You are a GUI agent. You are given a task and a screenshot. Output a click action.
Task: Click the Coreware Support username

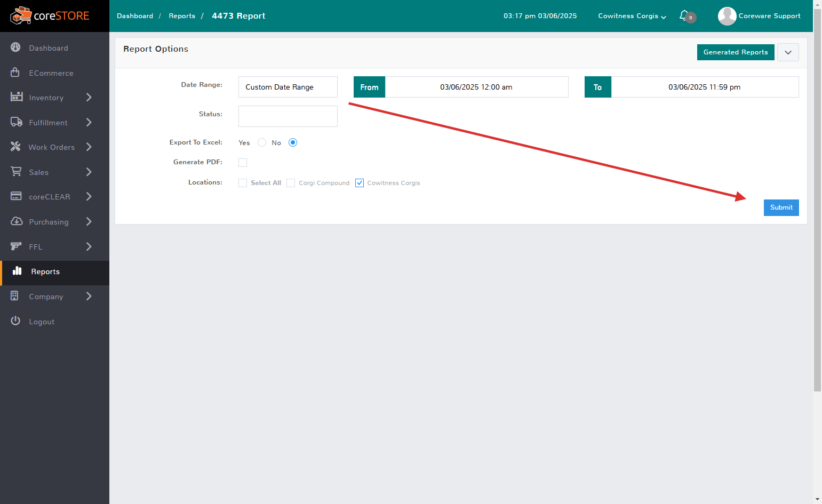[769, 16]
